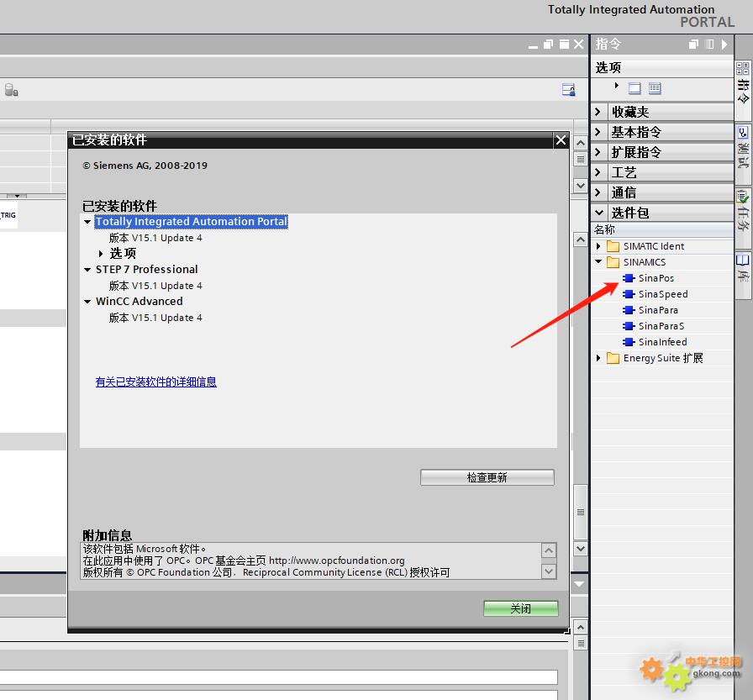Collapse the 指令 panel with arrow icon

724,45
